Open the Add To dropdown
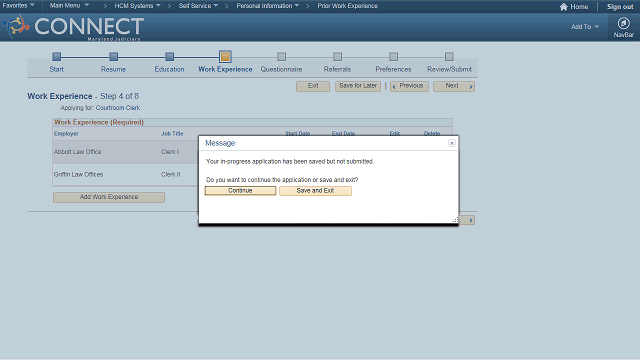The height and width of the screenshot is (360, 640). click(x=584, y=27)
